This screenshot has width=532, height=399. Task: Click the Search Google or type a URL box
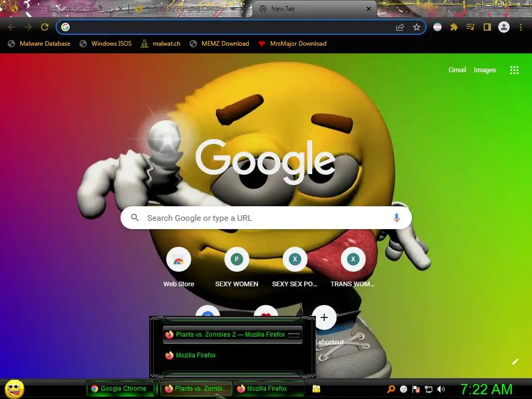266,218
